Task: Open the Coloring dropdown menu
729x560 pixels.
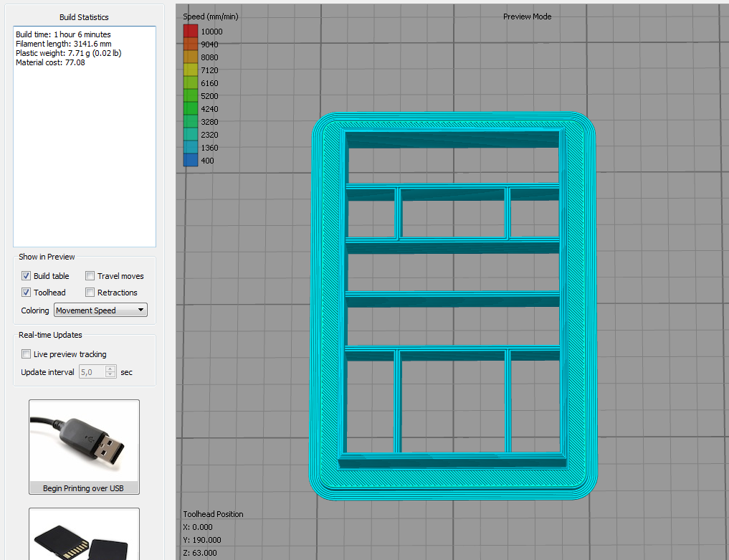Action: pos(100,310)
